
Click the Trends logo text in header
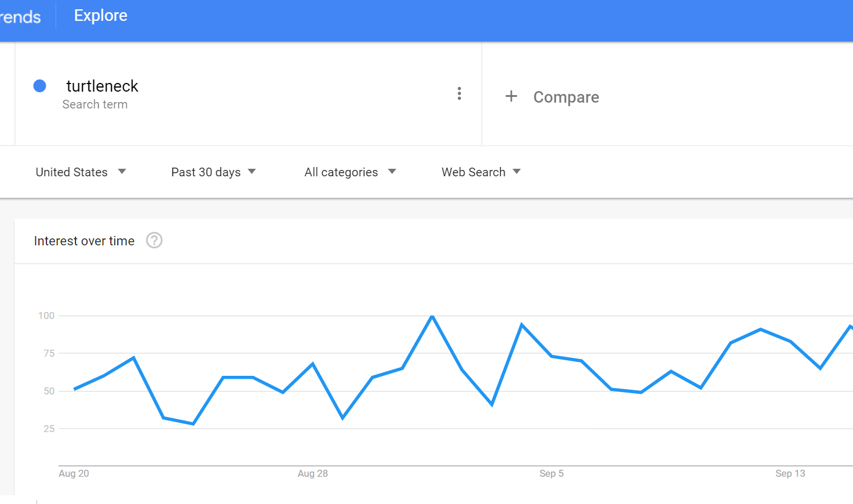coord(20,17)
